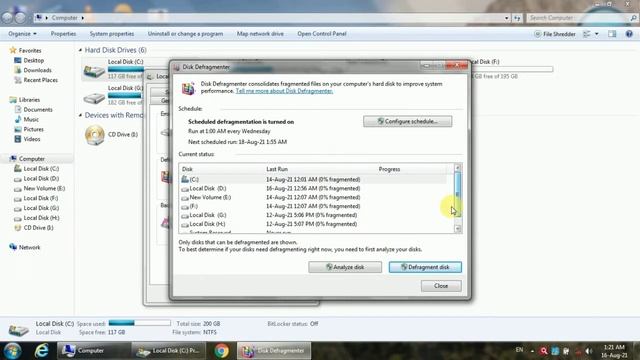
Task: Collapse the Devices with Removable Storage group
Action: (80, 115)
